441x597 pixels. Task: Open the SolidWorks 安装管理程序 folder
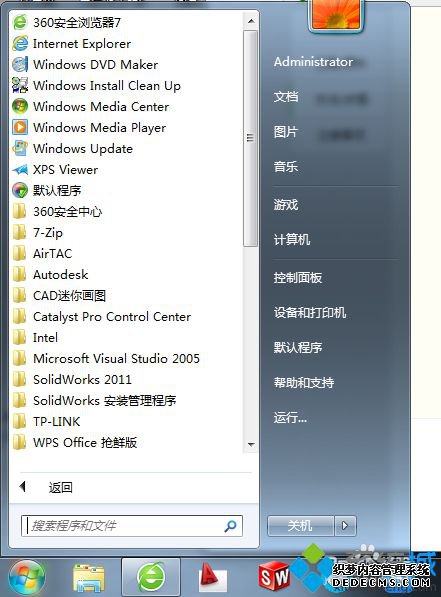tap(94, 400)
